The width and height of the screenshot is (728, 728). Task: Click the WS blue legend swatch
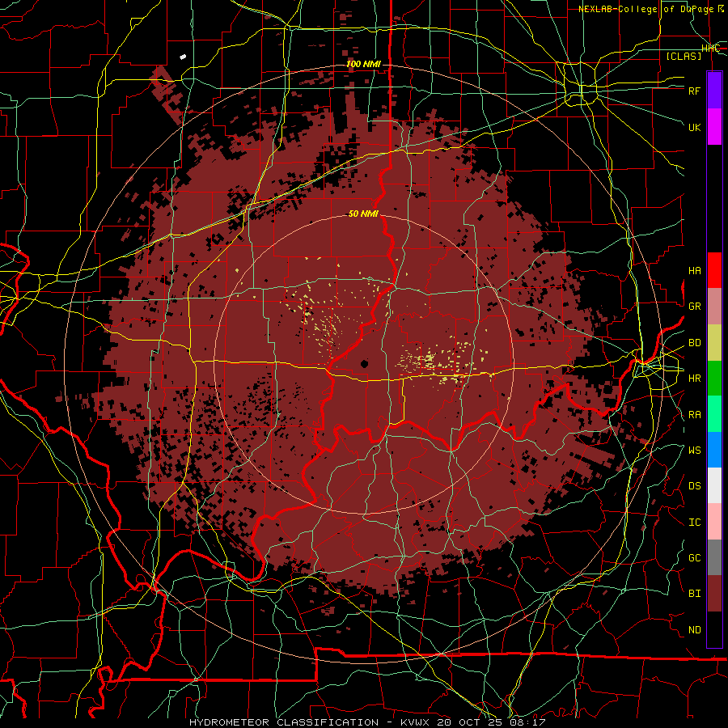[714, 450]
